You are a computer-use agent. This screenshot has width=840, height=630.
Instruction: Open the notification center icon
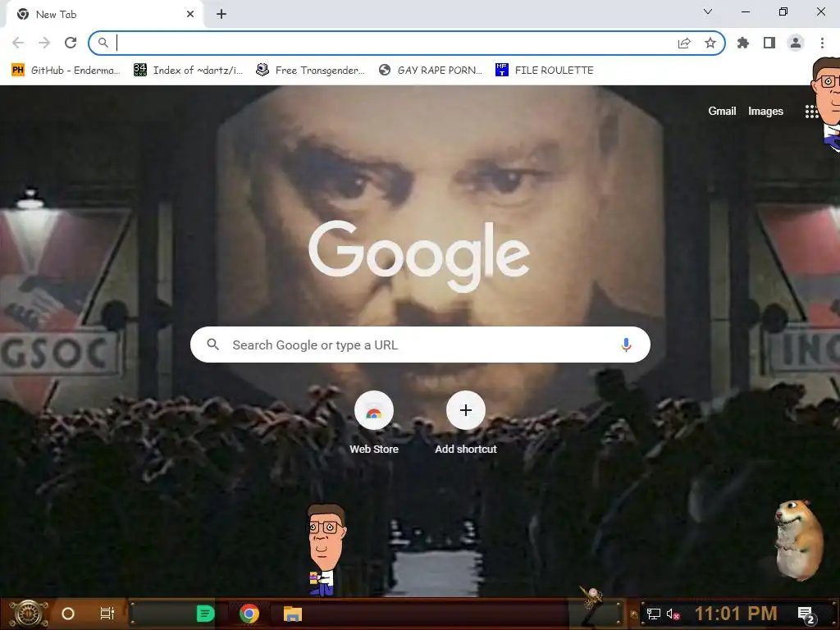[x=806, y=615]
